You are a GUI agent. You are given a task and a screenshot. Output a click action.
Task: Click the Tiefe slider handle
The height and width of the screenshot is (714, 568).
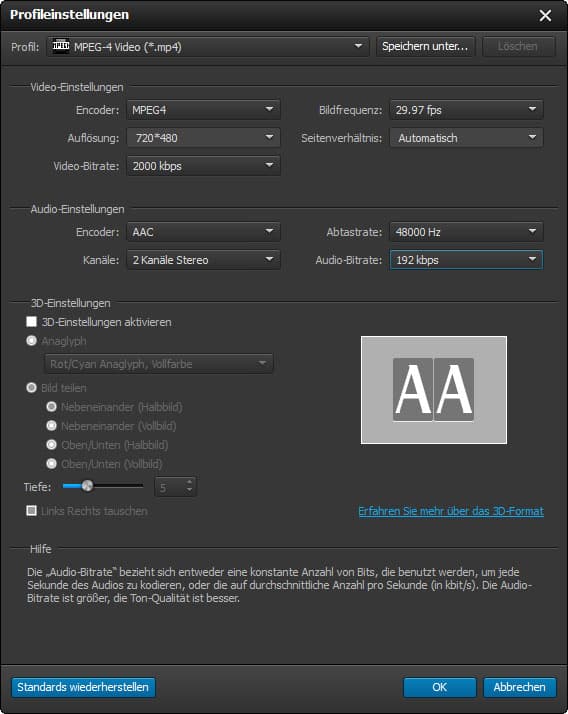[x=87, y=486]
